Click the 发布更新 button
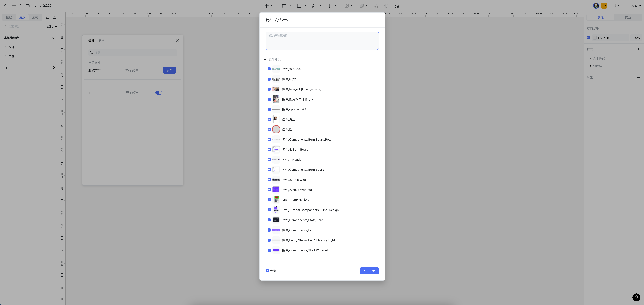This screenshot has height=305, width=644. pyautogui.click(x=369, y=271)
